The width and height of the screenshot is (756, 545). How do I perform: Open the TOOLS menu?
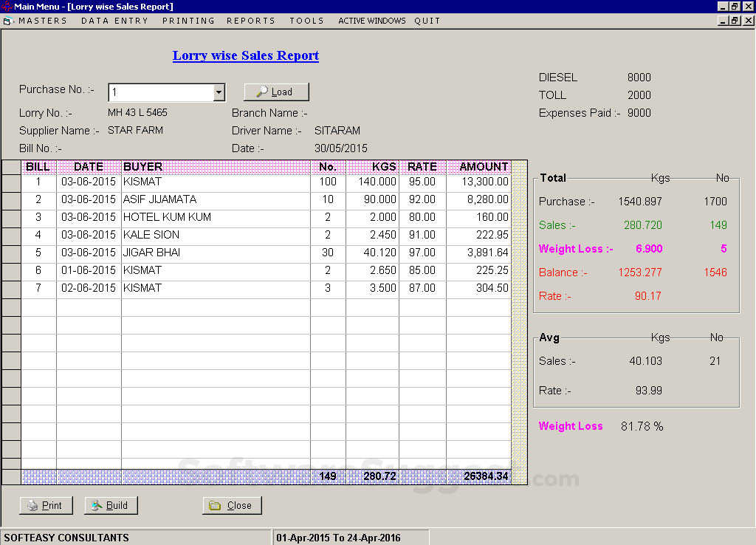point(306,21)
